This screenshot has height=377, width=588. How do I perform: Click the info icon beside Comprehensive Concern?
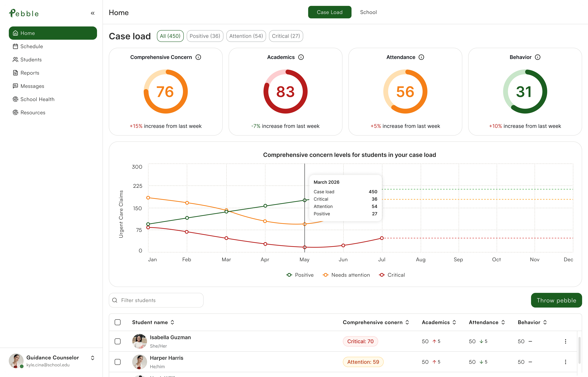coord(198,57)
